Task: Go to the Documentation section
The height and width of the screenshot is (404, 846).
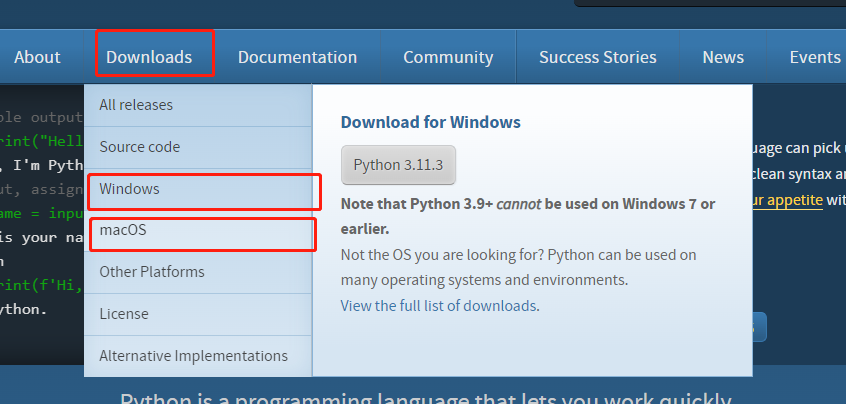Action: 297,57
